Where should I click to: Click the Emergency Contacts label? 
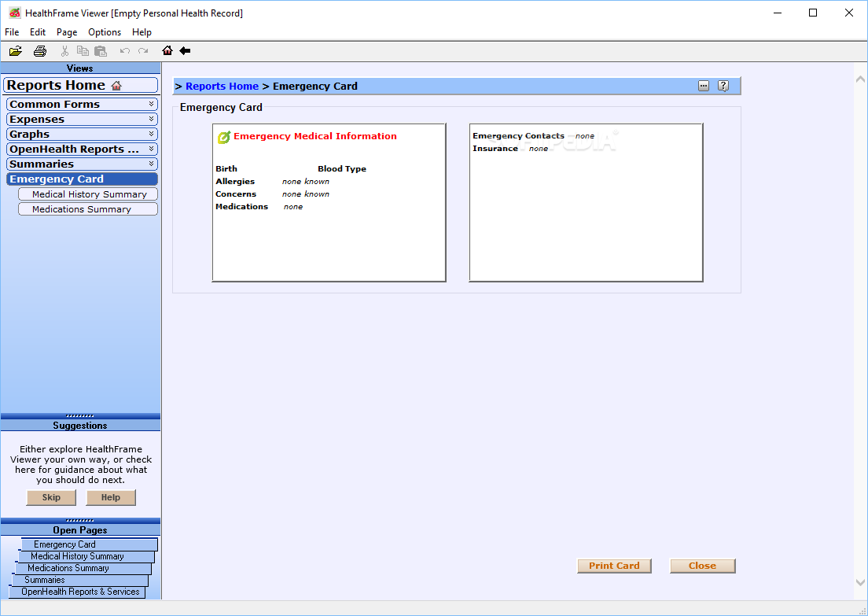tap(518, 136)
